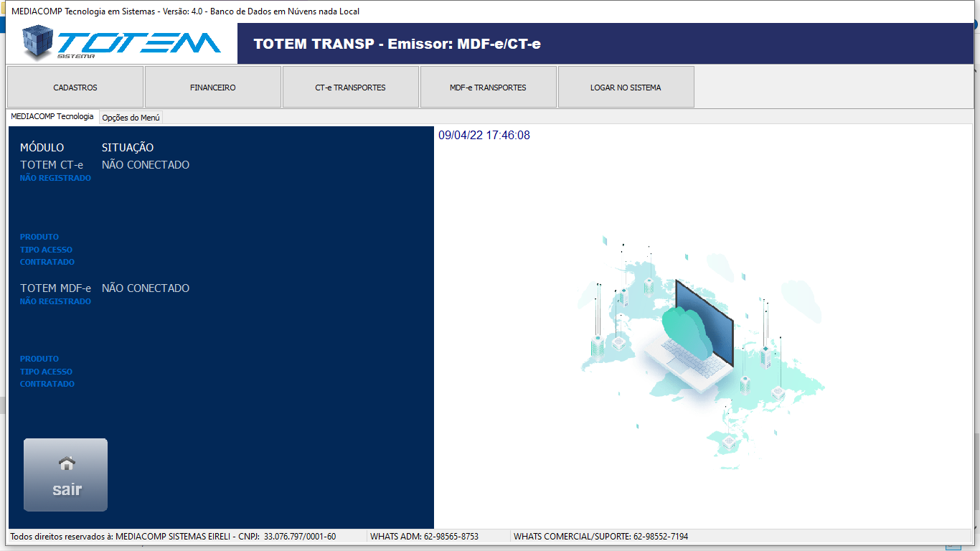Click WHATS ADM phone number
The height and width of the screenshot is (551, 980).
451,537
